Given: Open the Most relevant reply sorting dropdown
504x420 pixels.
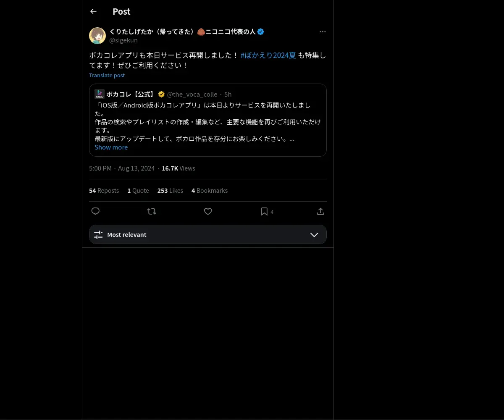Looking at the screenshot, I should click(x=208, y=234).
